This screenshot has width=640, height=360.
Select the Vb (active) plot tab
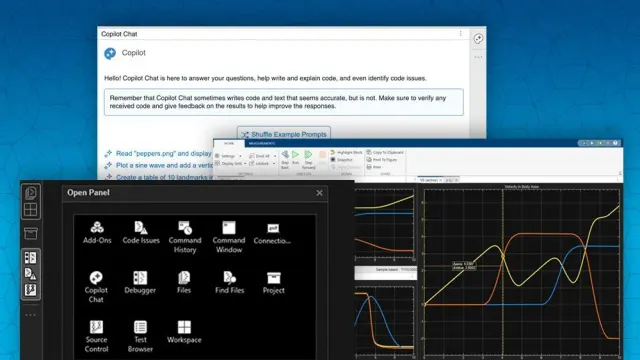429,180
